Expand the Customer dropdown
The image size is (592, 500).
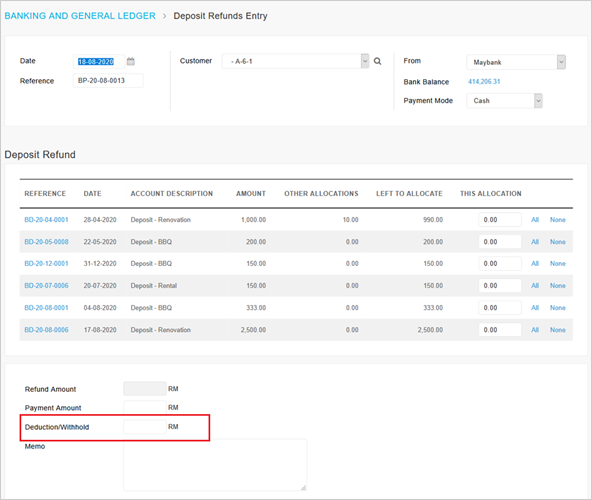365,61
